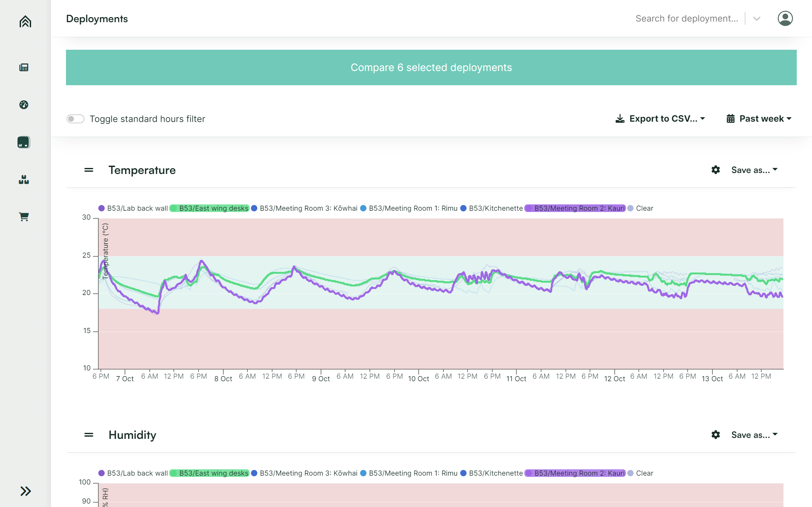Open the Export to CSV dropdown

point(660,119)
